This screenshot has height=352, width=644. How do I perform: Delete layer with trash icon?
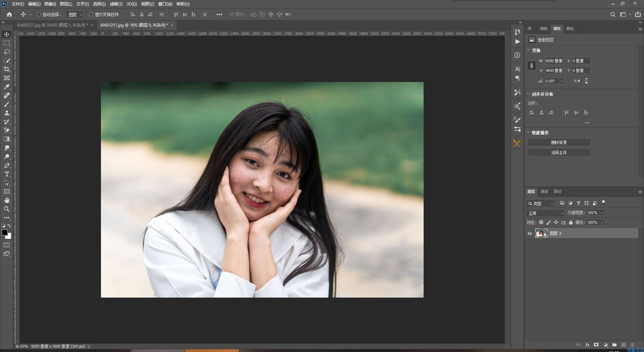tap(632, 345)
